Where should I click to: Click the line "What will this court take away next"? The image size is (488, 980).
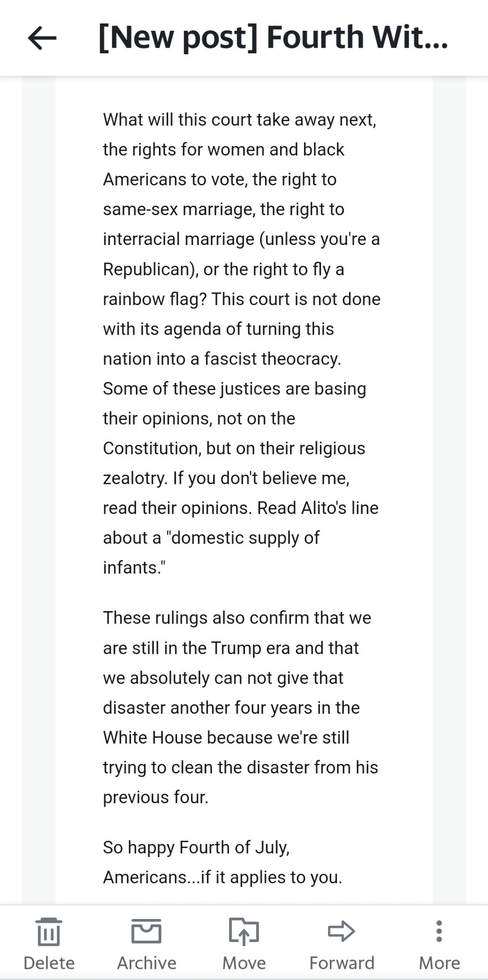(239, 120)
